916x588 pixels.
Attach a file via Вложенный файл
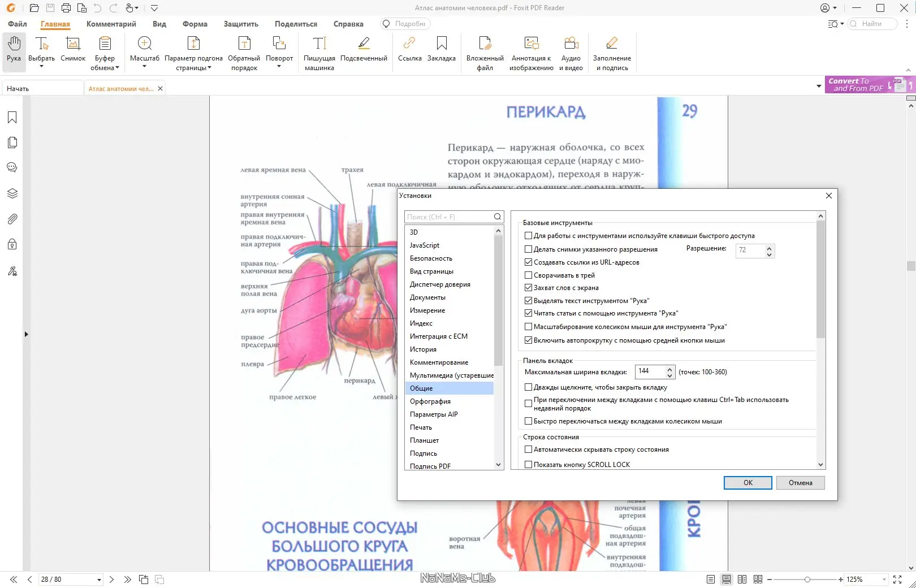point(485,53)
